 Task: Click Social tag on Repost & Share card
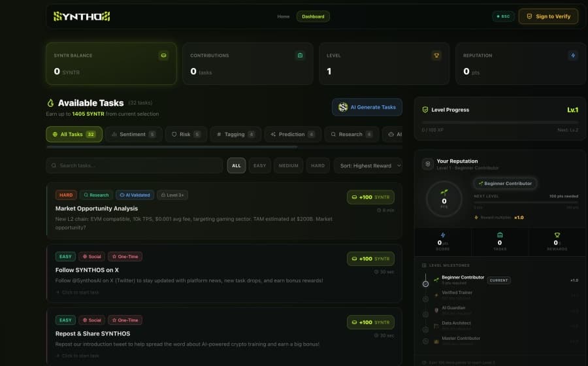[x=91, y=320]
